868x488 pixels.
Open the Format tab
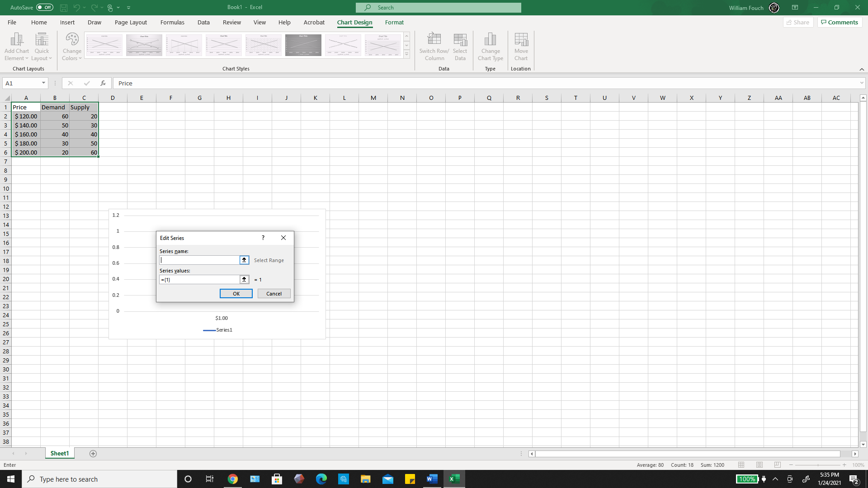(x=394, y=22)
